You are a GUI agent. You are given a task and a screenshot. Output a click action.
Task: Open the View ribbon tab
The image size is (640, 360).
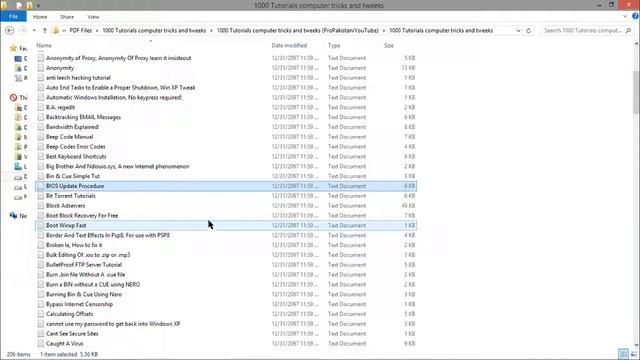coord(93,17)
